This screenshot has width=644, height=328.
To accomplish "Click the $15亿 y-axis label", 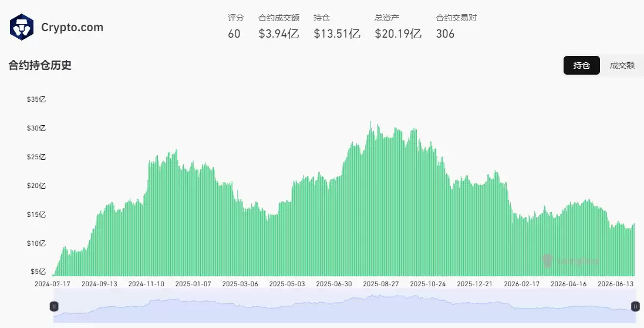I will (x=36, y=215).
